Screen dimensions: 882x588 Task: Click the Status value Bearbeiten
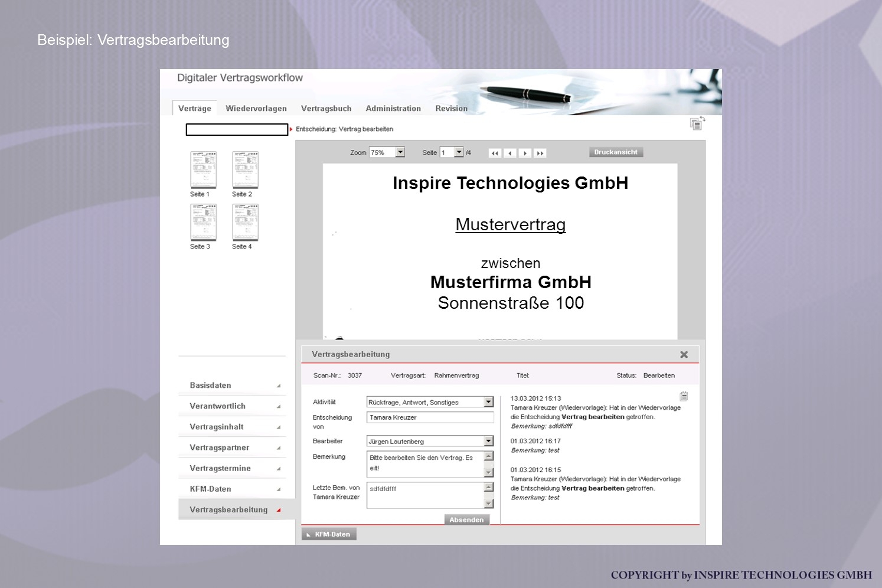[659, 375]
